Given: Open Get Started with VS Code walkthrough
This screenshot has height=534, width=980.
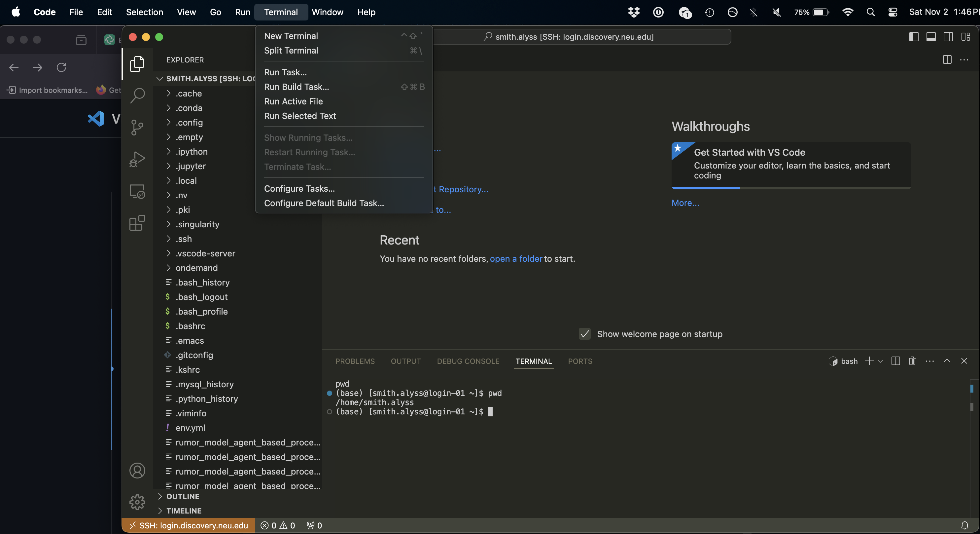Looking at the screenshot, I should pos(791,165).
